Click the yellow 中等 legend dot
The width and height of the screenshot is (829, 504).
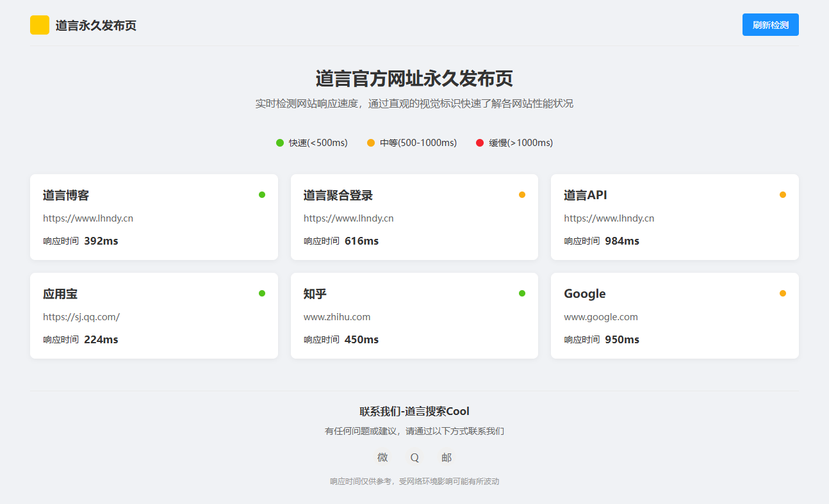pos(370,143)
